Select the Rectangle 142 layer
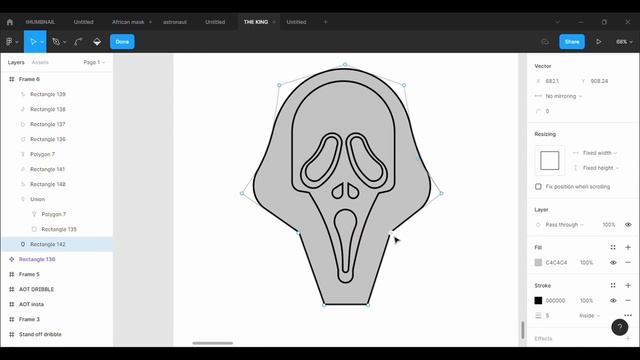 [57, 244]
